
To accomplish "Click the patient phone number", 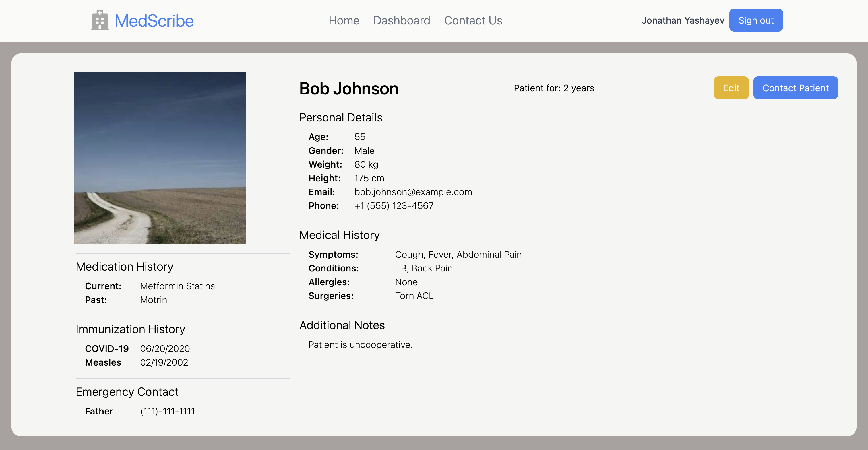I will tap(394, 206).
